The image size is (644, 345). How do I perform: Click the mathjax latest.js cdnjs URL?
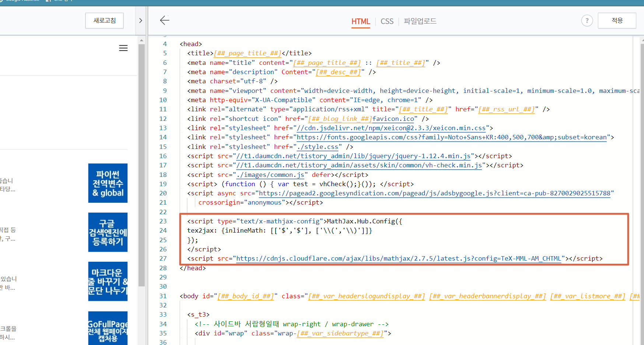(x=399, y=258)
